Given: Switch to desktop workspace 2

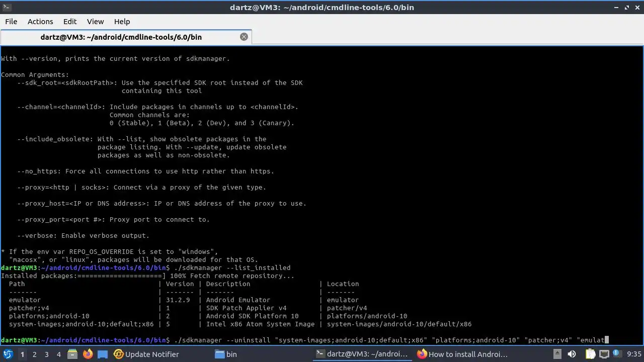Looking at the screenshot, I should pyautogui.click(x=34, y=354).
